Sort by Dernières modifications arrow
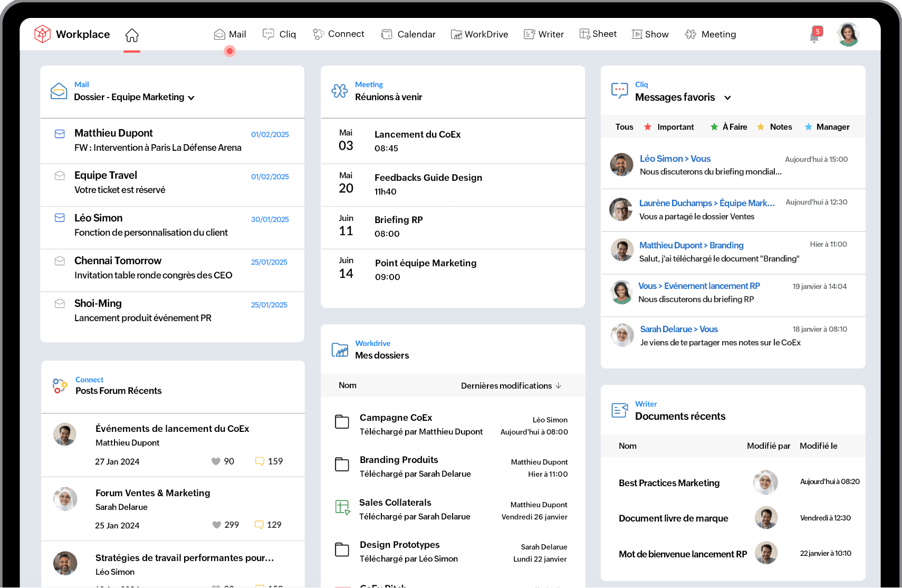Viewport: 902px width, 588px height. tap(559, 386)
